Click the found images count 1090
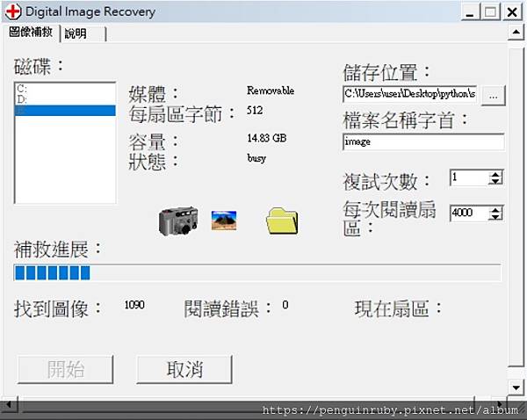 [x=134, y=305]
